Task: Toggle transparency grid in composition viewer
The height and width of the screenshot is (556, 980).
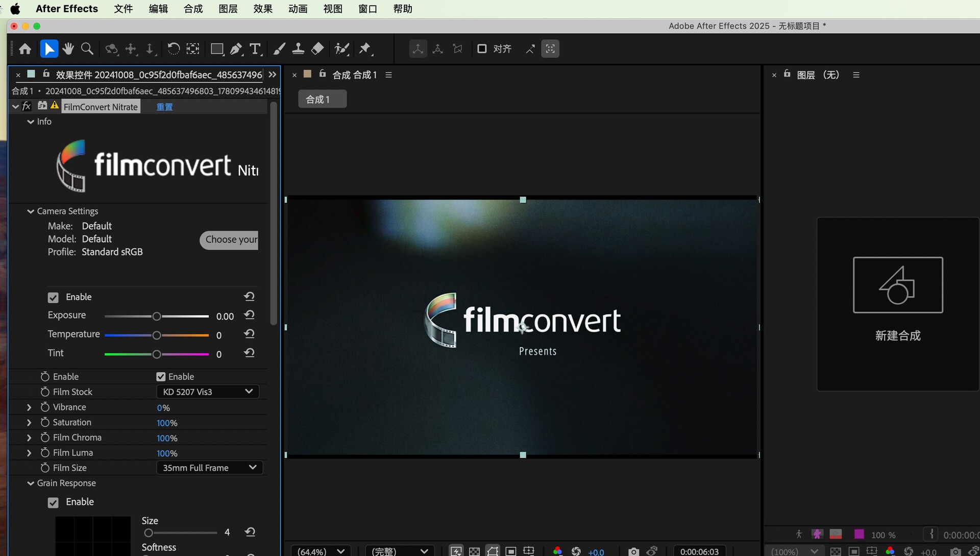Action: click(x=474, y=551)
